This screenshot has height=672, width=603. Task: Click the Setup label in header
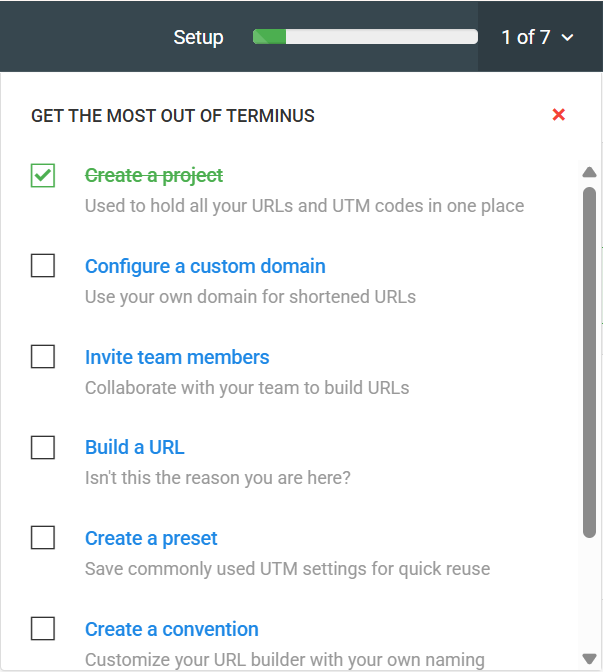point(198,37)
